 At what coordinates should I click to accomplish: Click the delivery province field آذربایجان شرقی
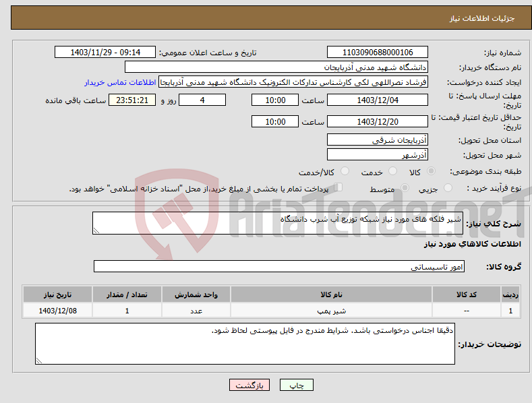click(x=378, y=139)
